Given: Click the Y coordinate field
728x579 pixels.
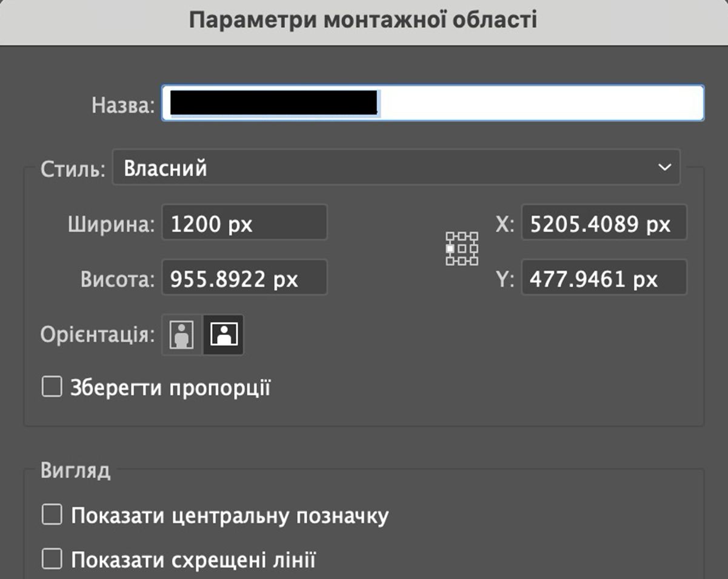Looking at the screenshot, I should (604, 278).
